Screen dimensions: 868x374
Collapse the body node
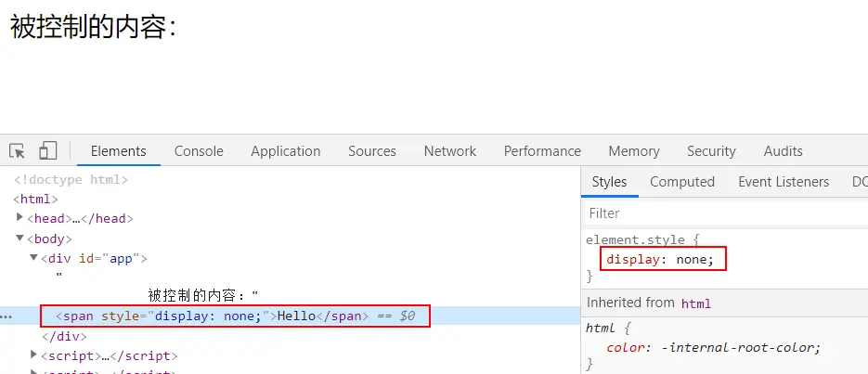coord(19,238)
